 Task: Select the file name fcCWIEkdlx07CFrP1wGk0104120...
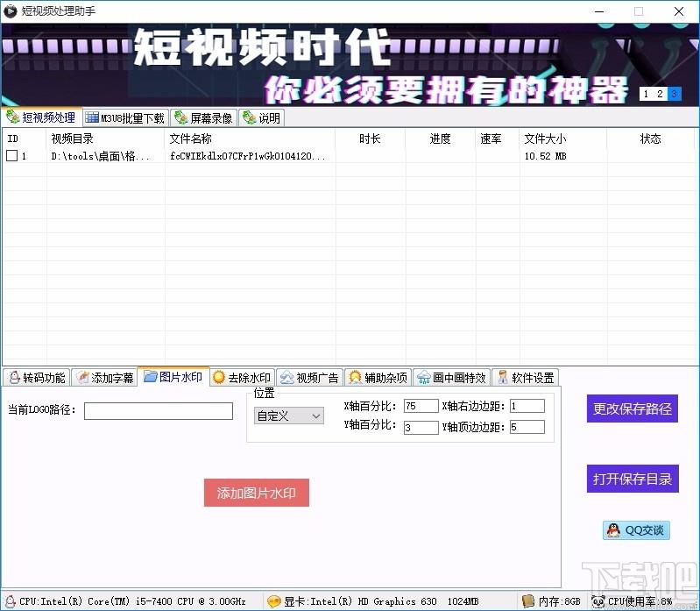248,156
